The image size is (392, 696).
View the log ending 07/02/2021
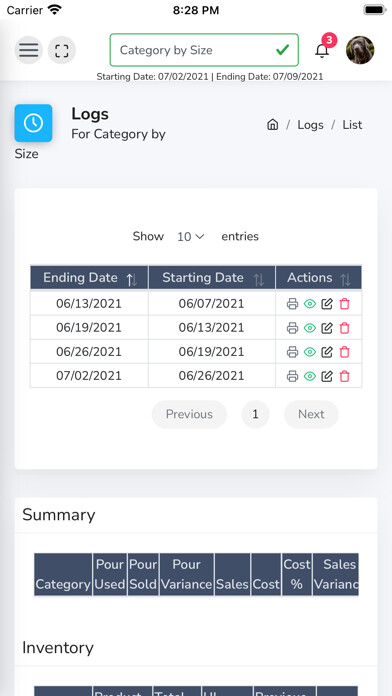point(310,376)
